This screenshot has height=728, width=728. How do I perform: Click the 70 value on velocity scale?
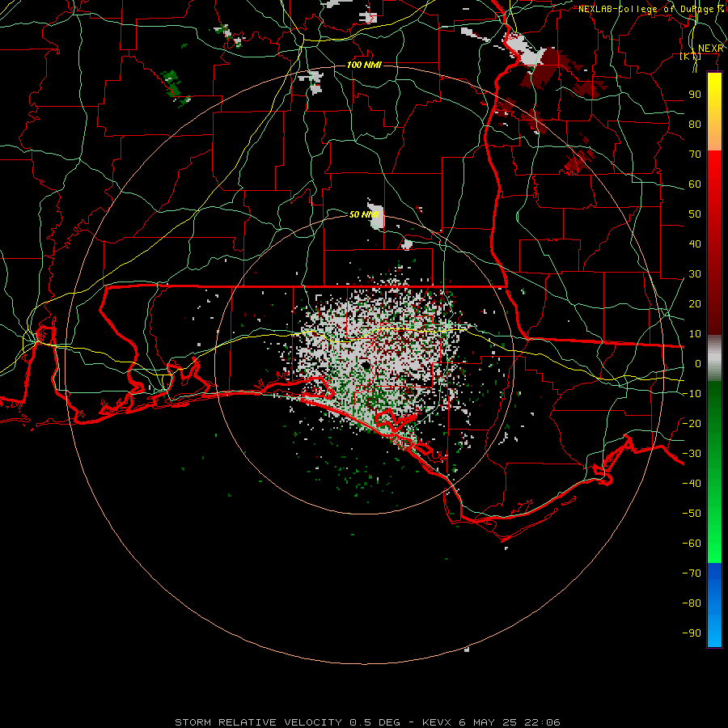(695, 154)
